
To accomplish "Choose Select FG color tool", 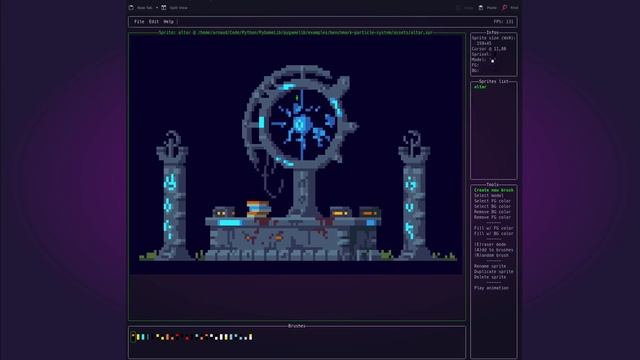I will click(x=492, y=201).
